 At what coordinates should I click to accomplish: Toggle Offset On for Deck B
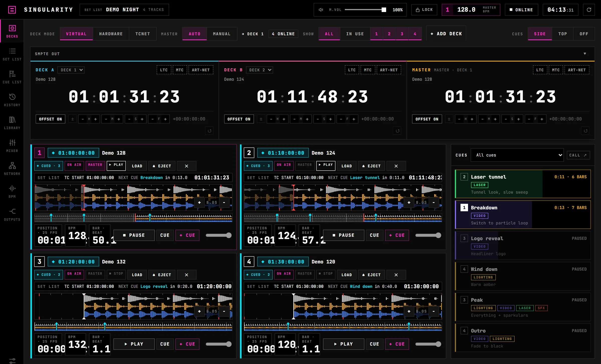click(x=239, y=119)
